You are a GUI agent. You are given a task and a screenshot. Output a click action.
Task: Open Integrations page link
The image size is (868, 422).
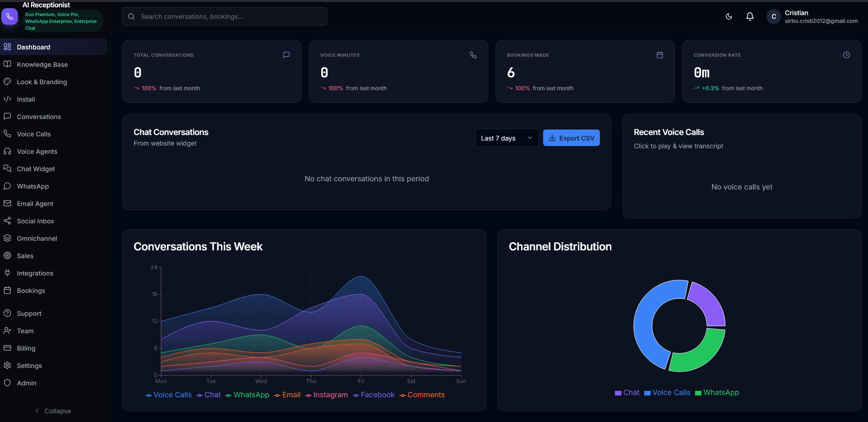click(54, 273)
